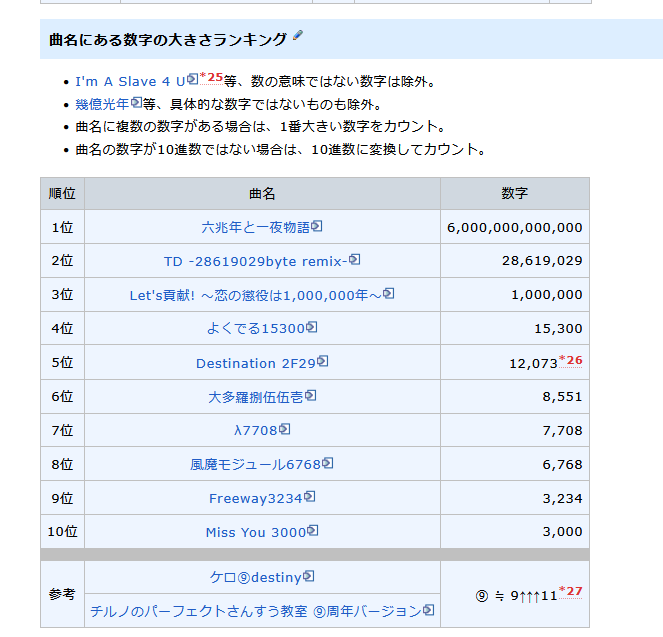Open ケロ⑨destiny song link

click(255, 577)
